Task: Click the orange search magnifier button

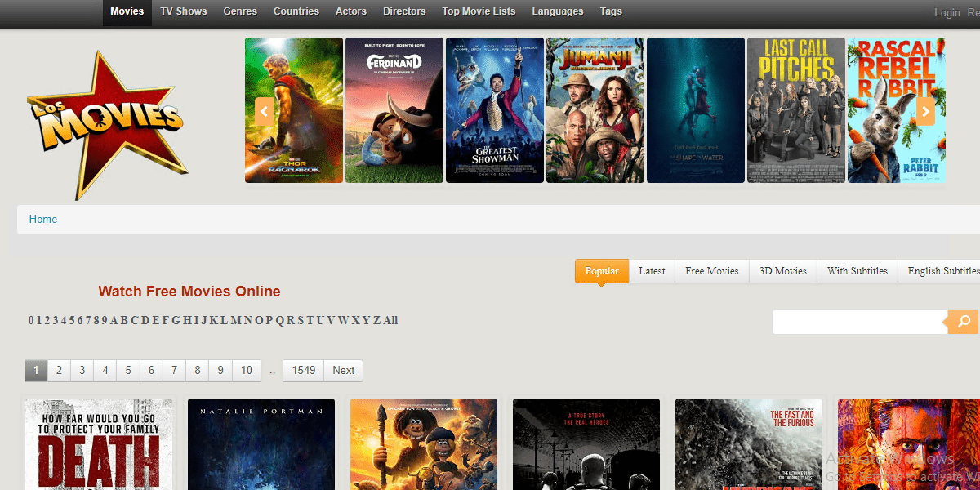Action: click(x=962, y=322)
